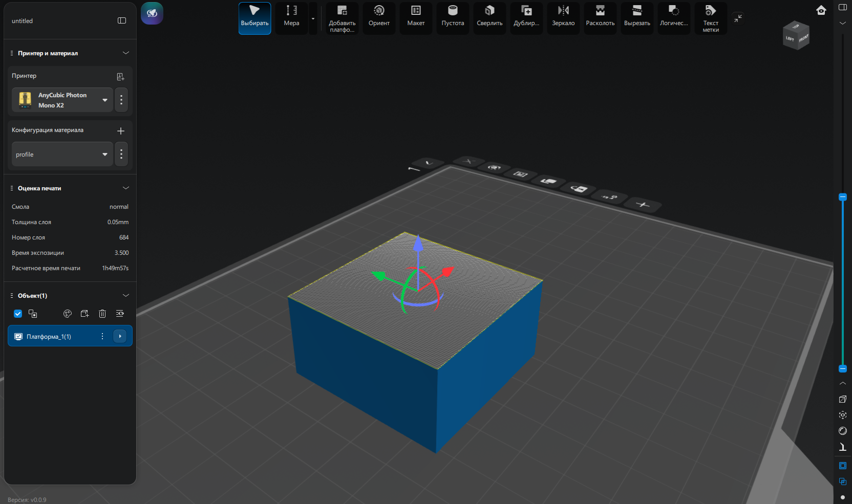Click the chevron up below the layer slider
This screenshot has height=504, width=852.
[843, 383]
